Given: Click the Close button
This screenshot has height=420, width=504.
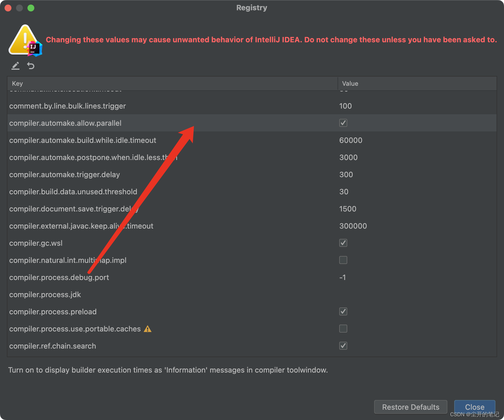Looking at the screenshot, I should 475,407.
